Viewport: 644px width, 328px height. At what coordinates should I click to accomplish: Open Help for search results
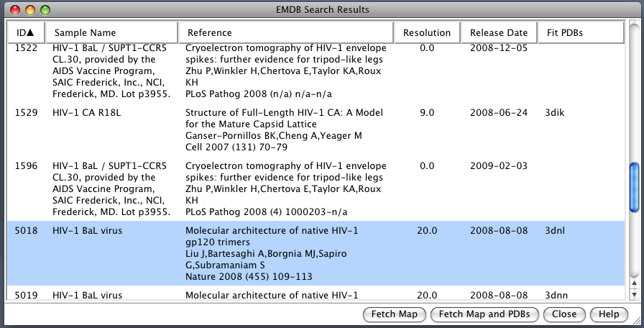point(608,314)
